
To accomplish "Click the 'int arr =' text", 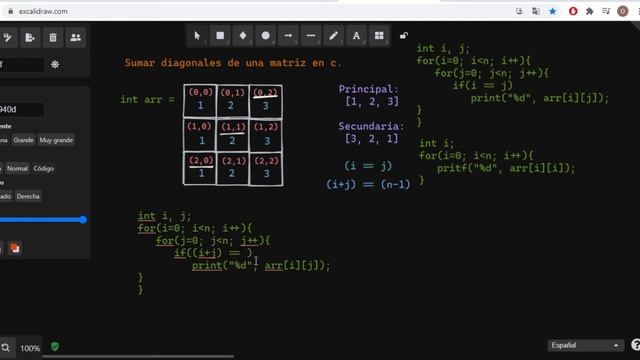I will tap(147, 100).
